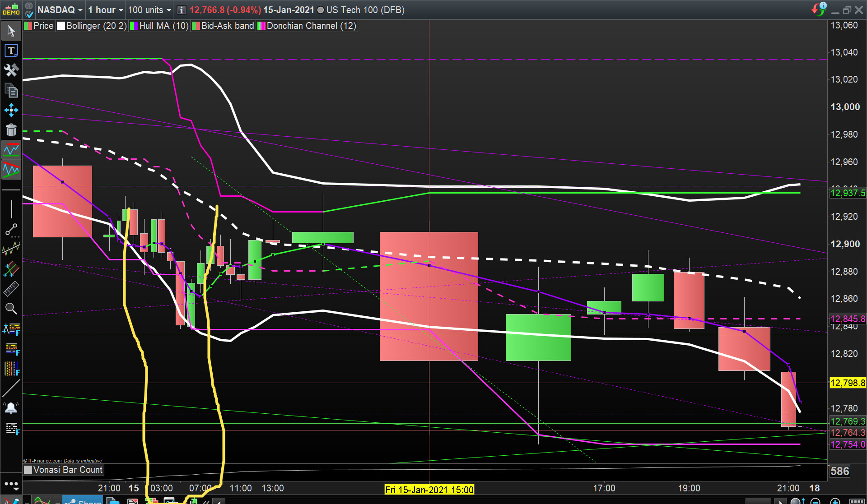Activate the Text annotation tool
Screen dimensions: 867x504
click(11, 51)
